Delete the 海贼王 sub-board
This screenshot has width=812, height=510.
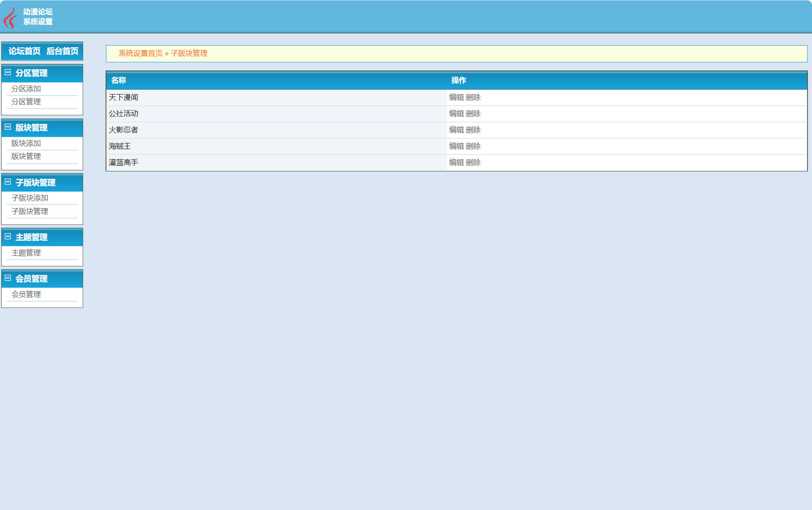click(473, 146)
